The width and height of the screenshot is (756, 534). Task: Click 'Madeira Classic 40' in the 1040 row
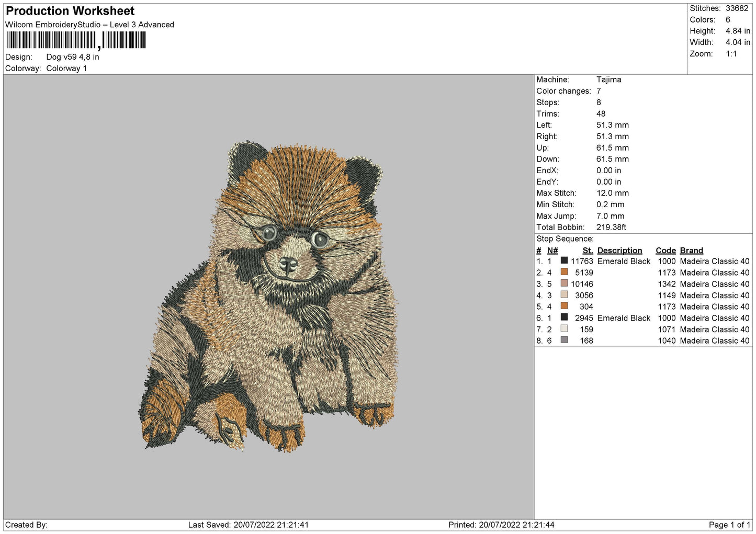[715, 341]
